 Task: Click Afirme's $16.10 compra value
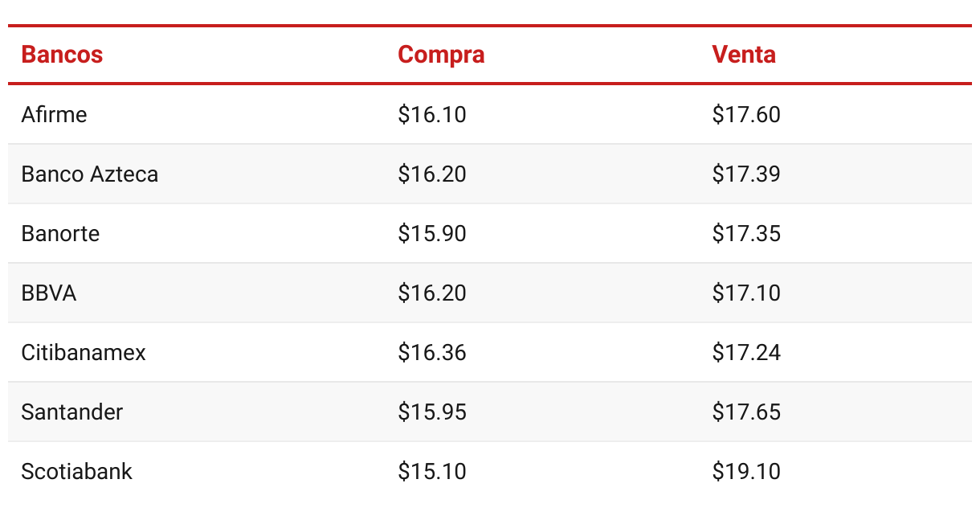(432, 114)
